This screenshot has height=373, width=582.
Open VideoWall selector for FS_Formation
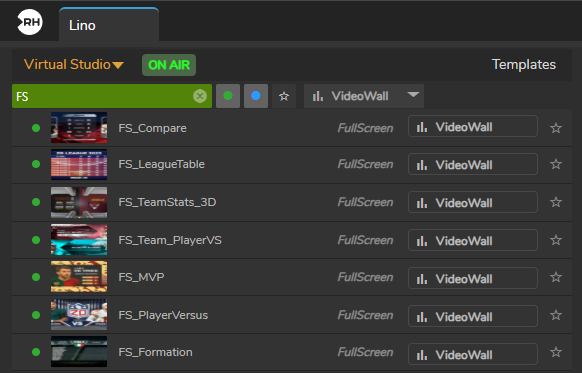point(473,354)
